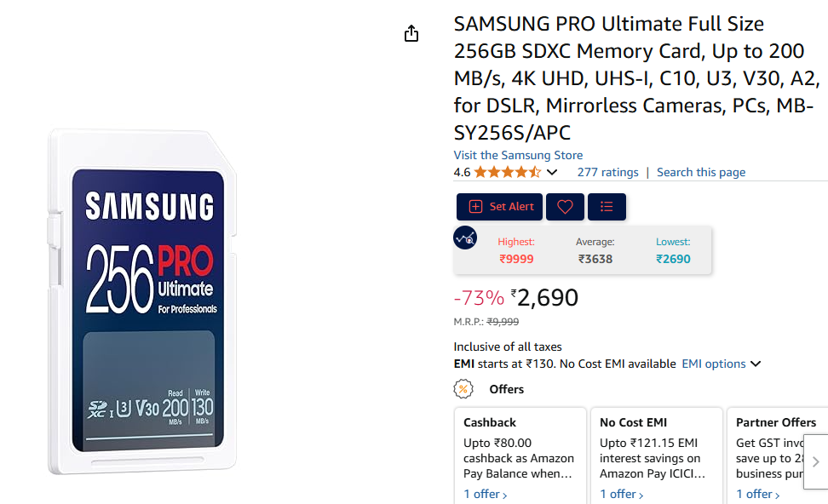
Task: Select the No Cost EMI offer card
Action: (x=656, y=451)
